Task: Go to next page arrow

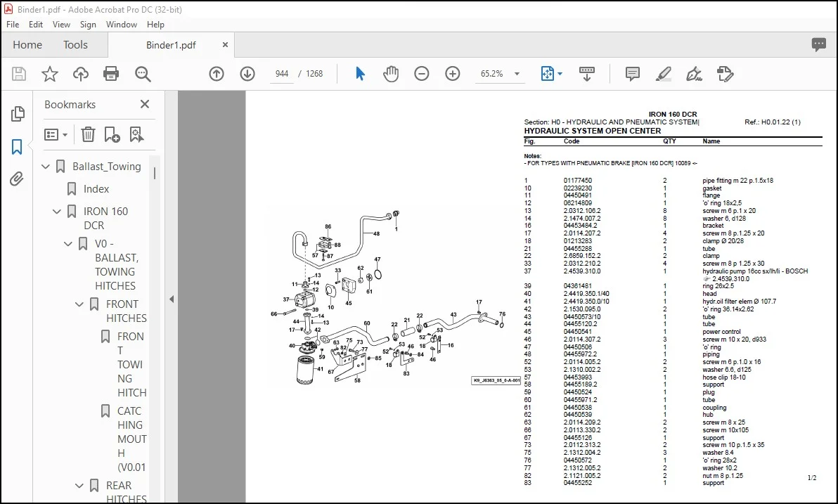Action: [247, 74]
